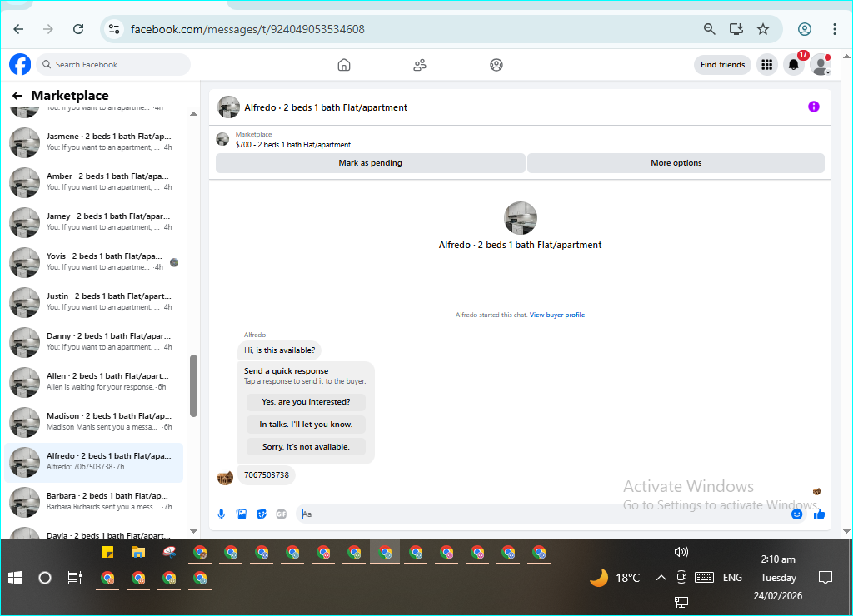
Task: Open Jasmene's conversation in the list
Action: (x=93, y=142)
